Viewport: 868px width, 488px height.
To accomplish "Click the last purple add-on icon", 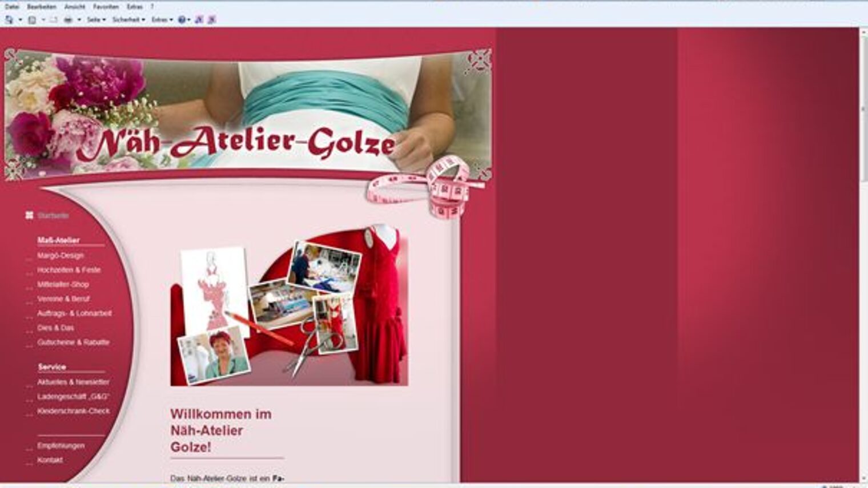I will point(211,19).
